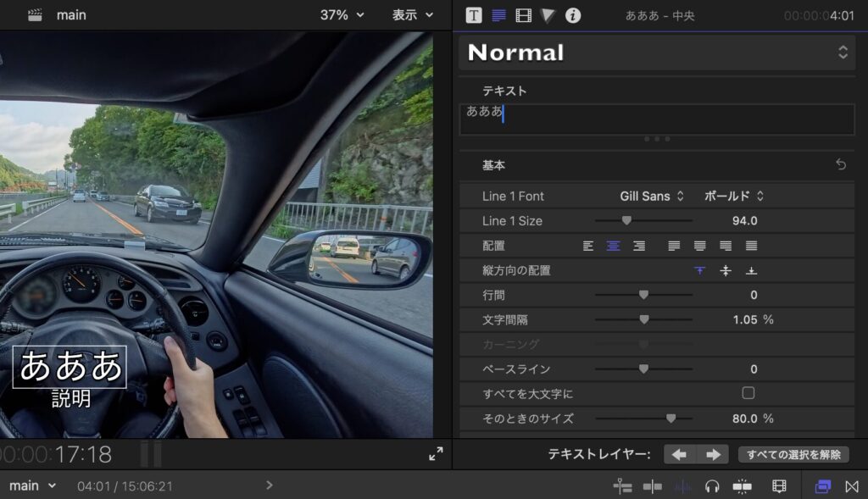This screenshot has height=499, width=868.
Task: Switch to the Video inspector filmstrip icon
Action: click(x=524, y=15)
